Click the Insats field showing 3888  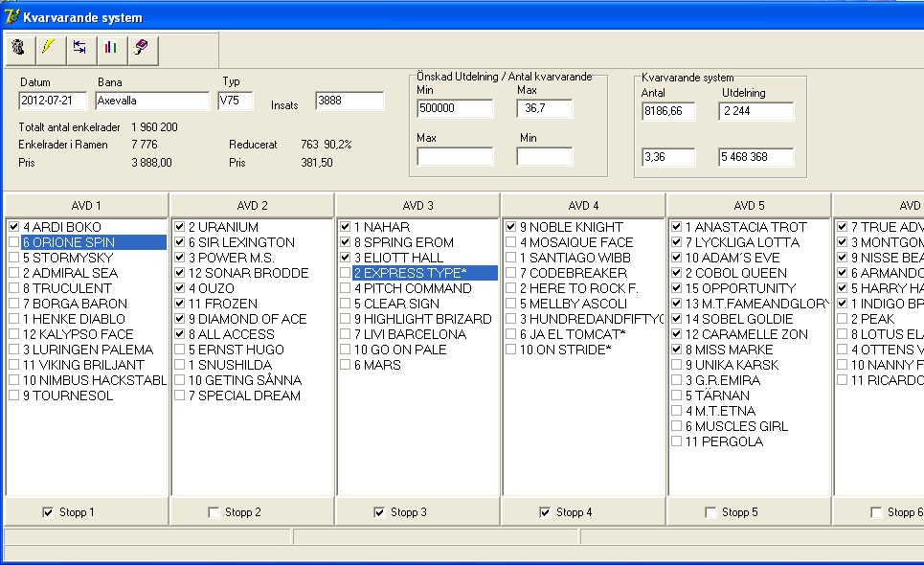[x=349, y=101]
